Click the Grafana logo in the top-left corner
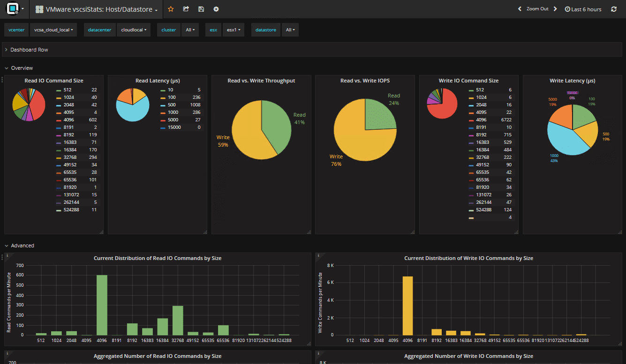The height and width of the screenshot is (364, 626). pos(13,9)
